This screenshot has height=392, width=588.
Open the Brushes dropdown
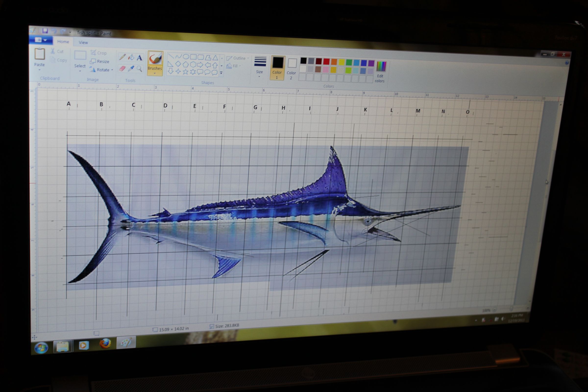[155, 73]
